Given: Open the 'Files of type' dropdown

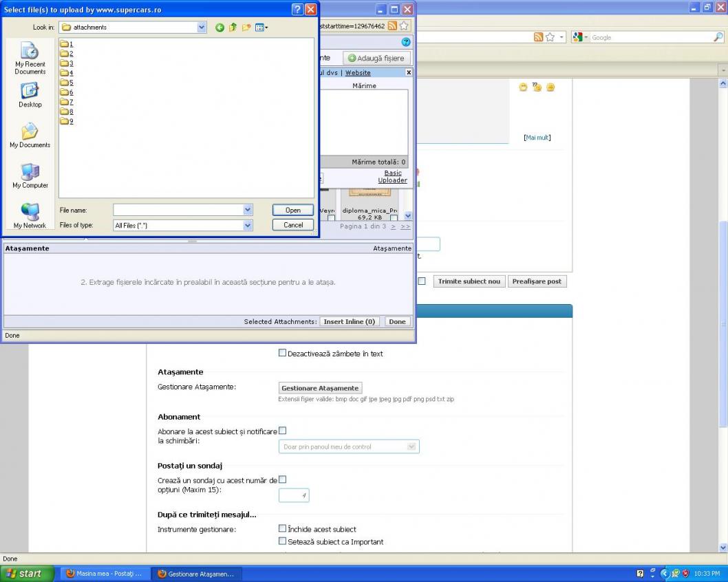Looking at the screenshot, I should (x=248, y=225).
